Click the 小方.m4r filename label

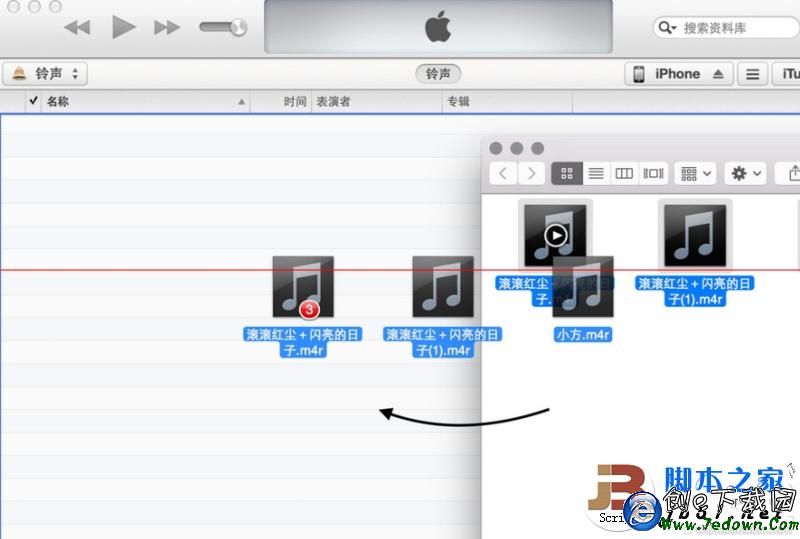point(583,335)
